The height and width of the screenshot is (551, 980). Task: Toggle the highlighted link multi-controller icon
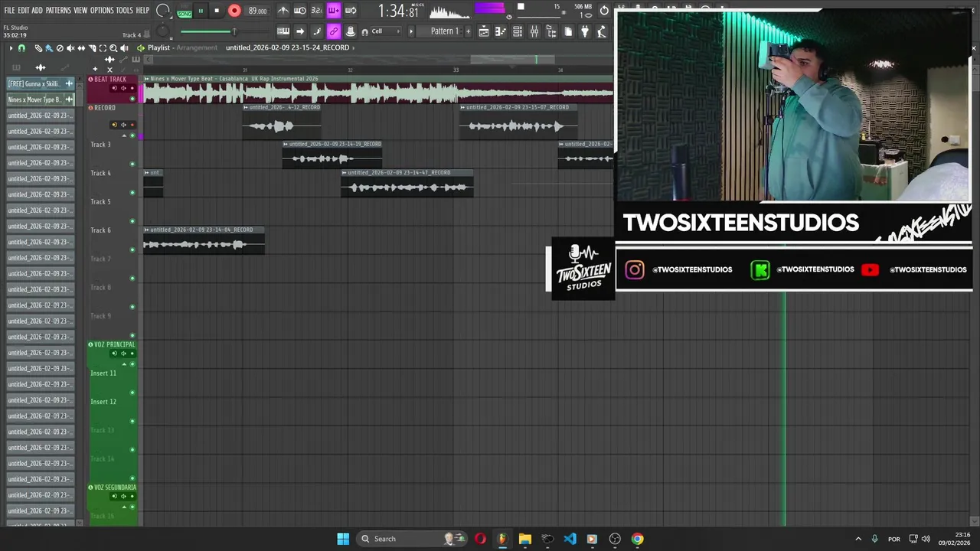[333, 31]
